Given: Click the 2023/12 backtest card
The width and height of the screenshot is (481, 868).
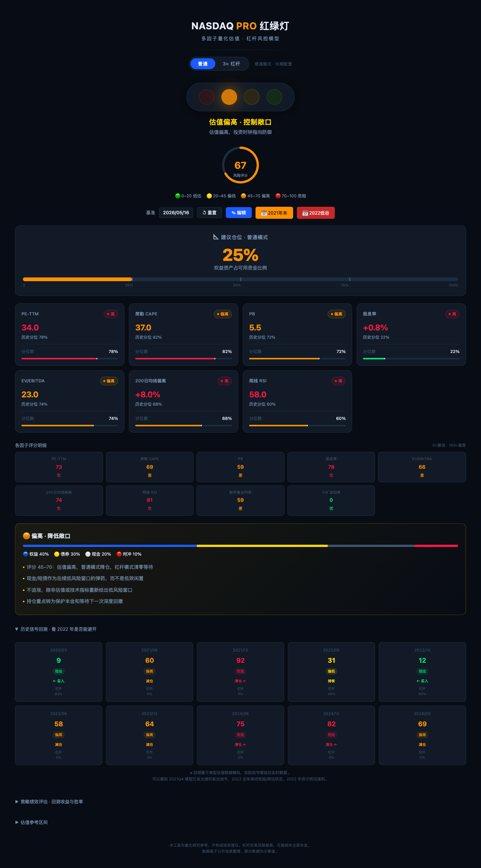Looking at the screenshot, I should coord(150,735).
